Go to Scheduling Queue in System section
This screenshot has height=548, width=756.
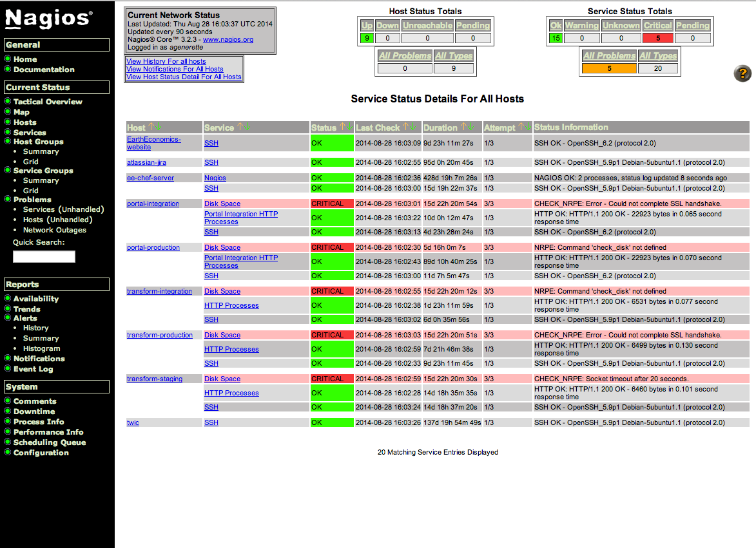click(x=50, y=442)
